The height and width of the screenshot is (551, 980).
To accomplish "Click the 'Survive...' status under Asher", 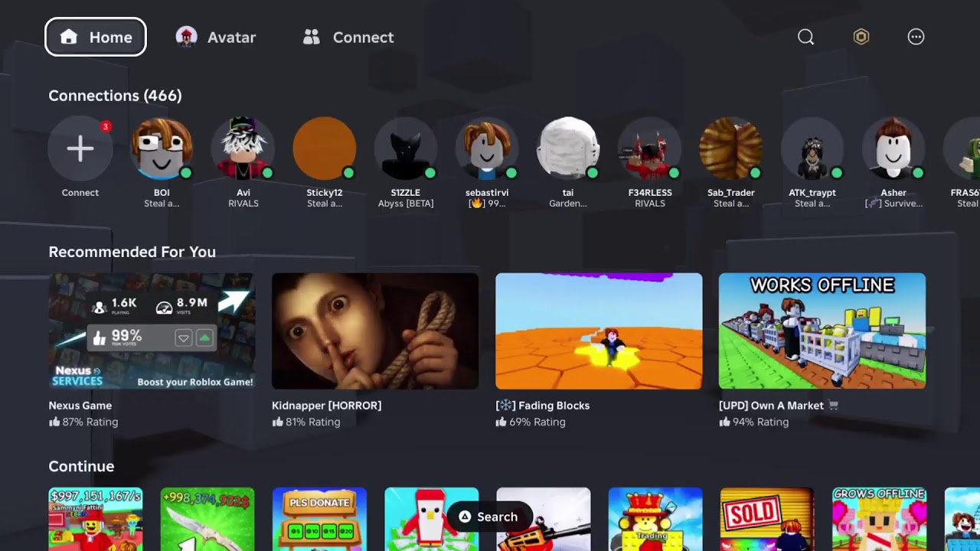I will click(x=893, y=204).
